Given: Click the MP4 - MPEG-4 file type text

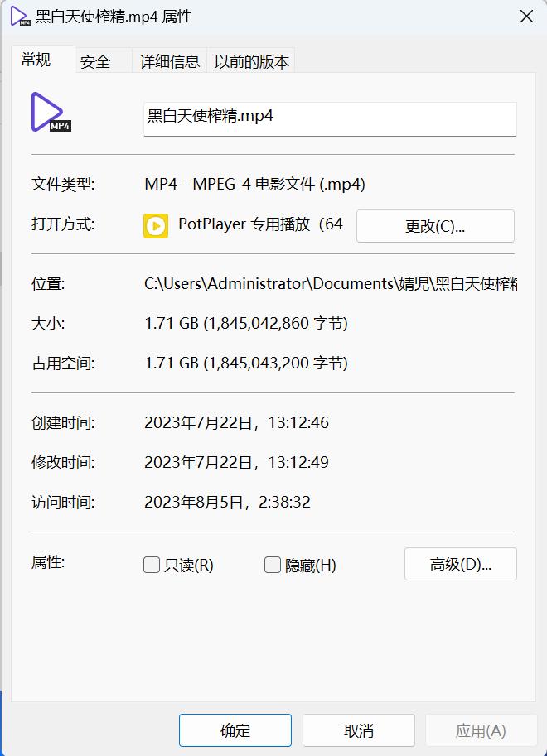Looking at the screenshot, I should 254,185.
